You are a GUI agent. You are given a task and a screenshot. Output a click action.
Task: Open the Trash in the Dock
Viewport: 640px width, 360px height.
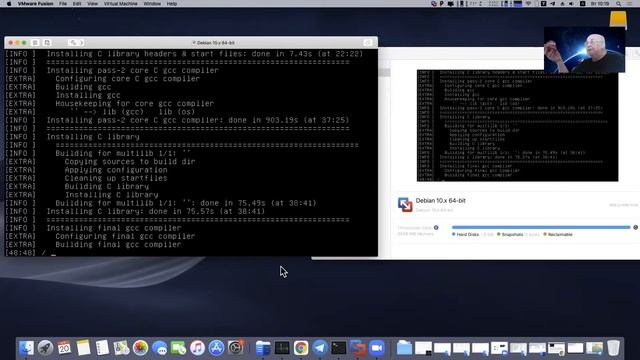pyautogui.click(x=613, y=348)
